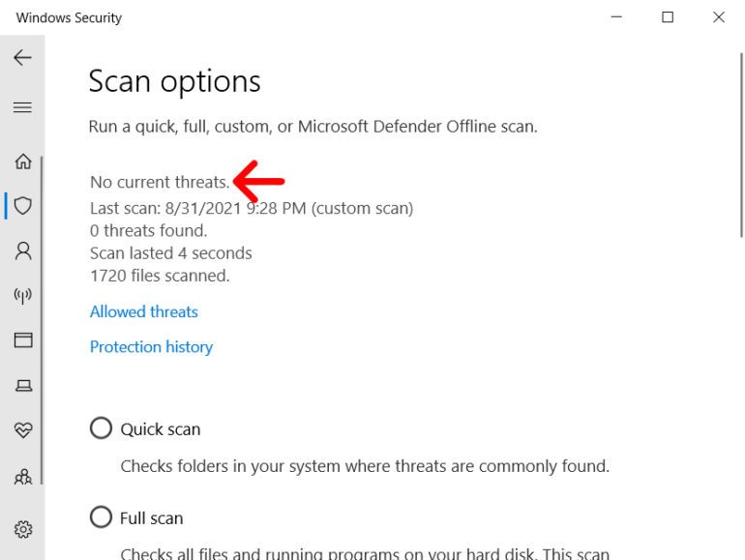This screenshot has width=745, height=560.
Task: Select the Quick scan radio button
Action: [101, 428]
